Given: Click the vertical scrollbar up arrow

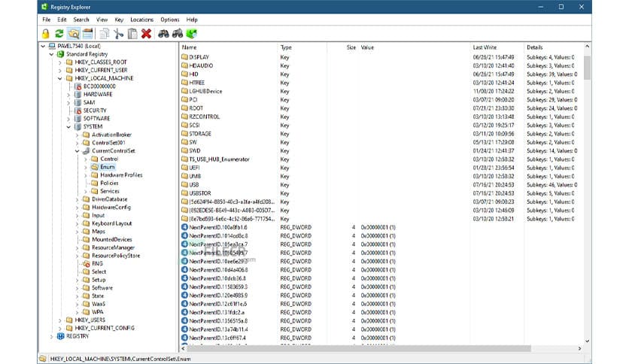Looking at the screenshot, I should point(588,47).
